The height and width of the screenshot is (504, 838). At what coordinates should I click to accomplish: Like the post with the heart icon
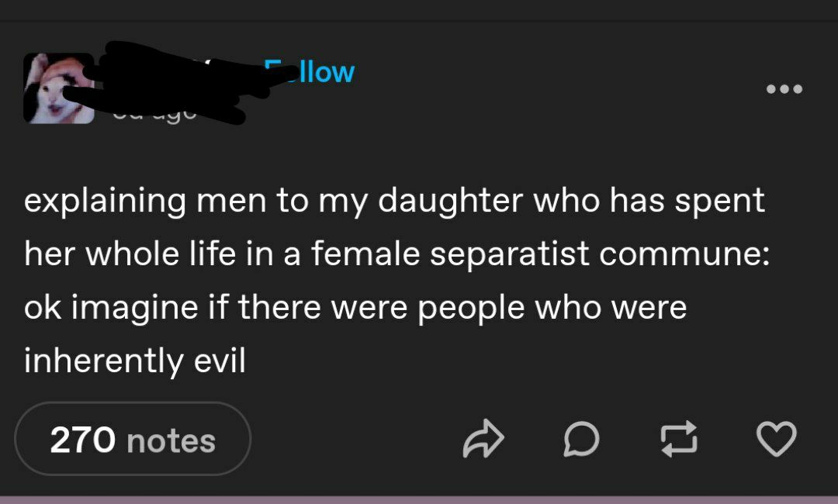pos(776,440)
